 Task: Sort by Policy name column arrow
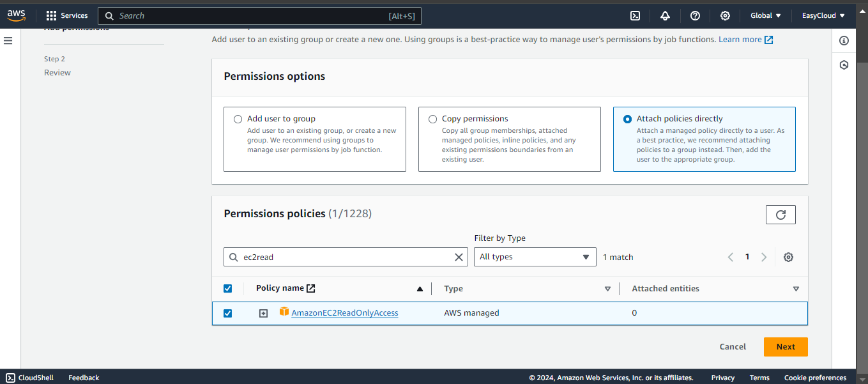(420, 289)
